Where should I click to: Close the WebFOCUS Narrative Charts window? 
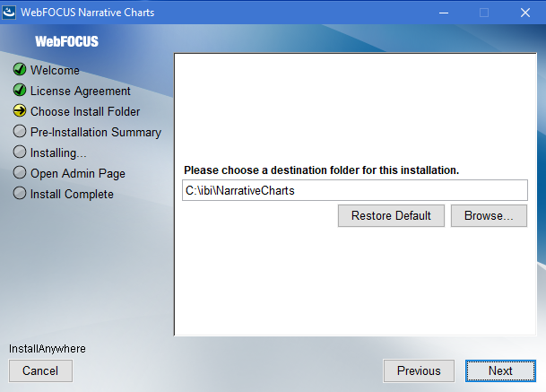pos(525,13)
